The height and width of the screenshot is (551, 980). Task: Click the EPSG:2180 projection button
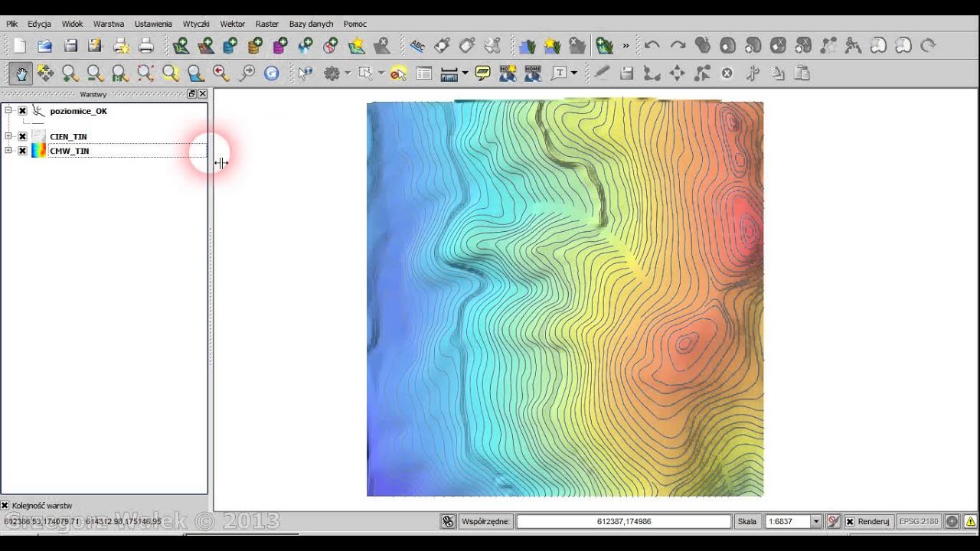(x=919, y=521)
